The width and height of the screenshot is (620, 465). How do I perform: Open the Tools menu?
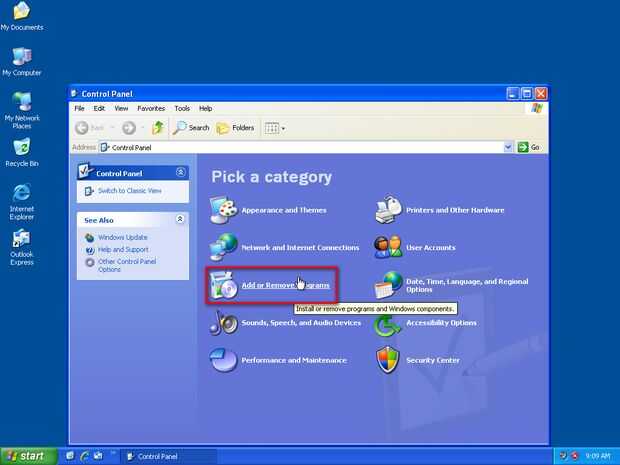pyautogui.click(x=182, y=108)
